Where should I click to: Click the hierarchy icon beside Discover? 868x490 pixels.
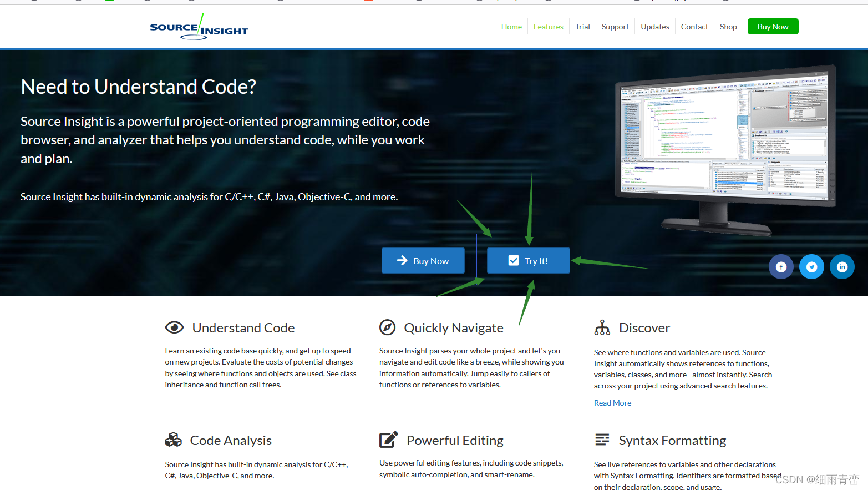pyautogui.click(x=602, y=327)
